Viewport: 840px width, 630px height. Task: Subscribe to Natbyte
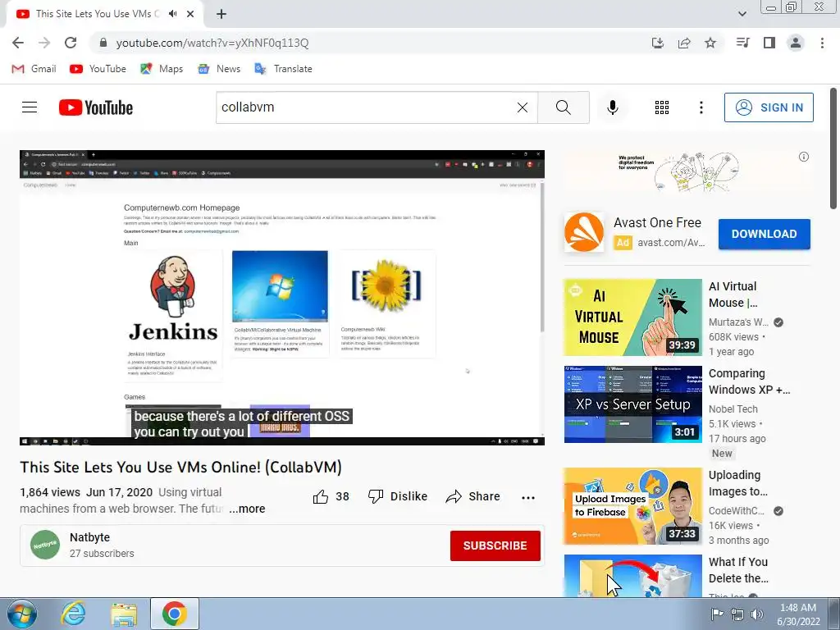click(495, 546)
